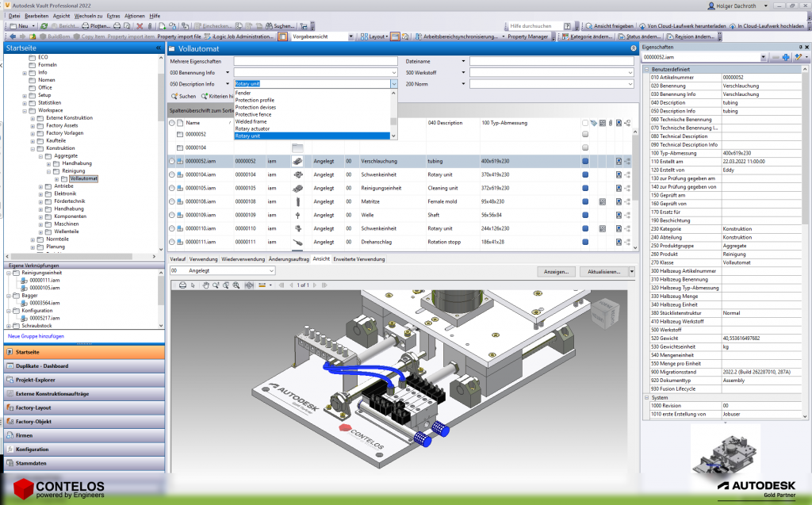
Task: Open the Aktionen menu
Action: pos(135,16)
